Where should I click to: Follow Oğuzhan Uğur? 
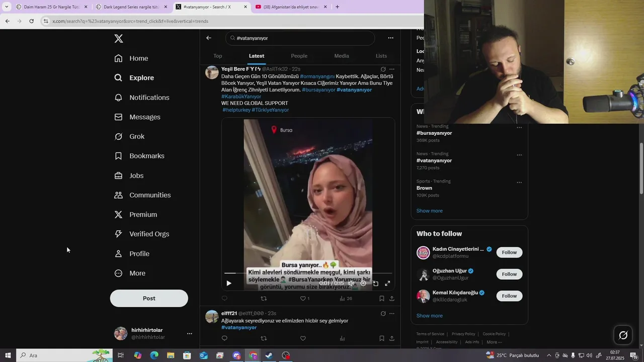[509, 274]
